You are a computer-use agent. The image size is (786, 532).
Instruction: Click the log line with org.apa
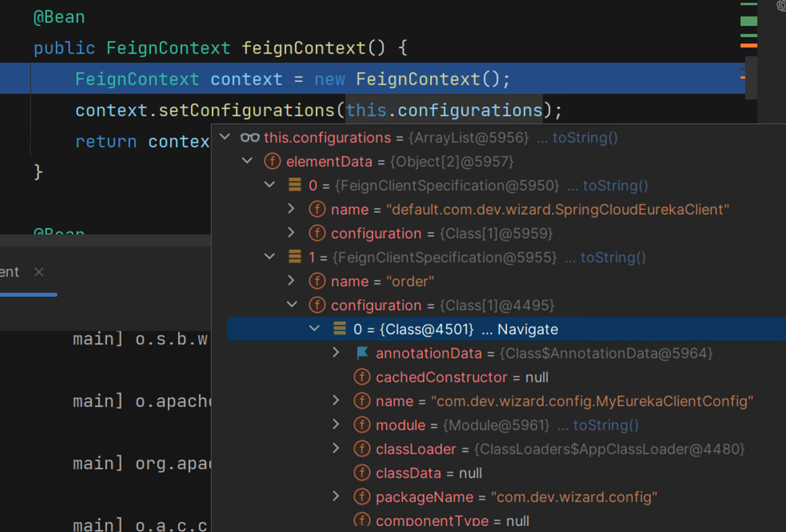pos(142,464)
